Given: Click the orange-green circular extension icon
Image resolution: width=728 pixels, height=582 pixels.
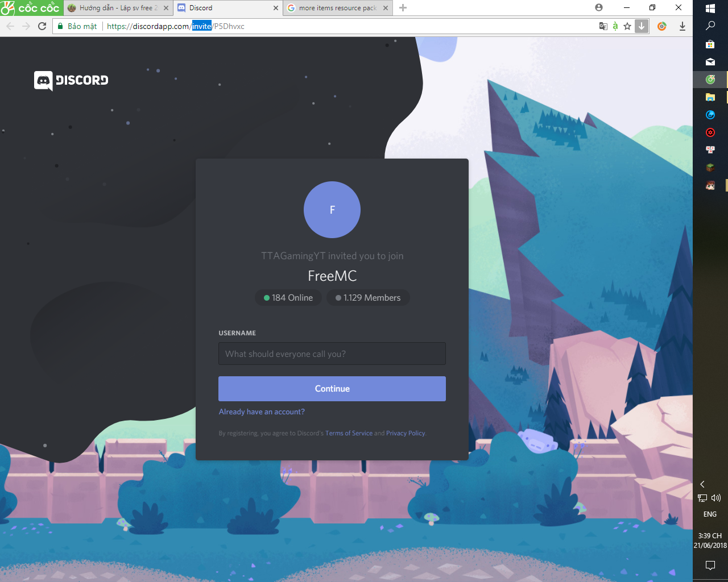Looking at the screenshot, I should tap(662, 26).
